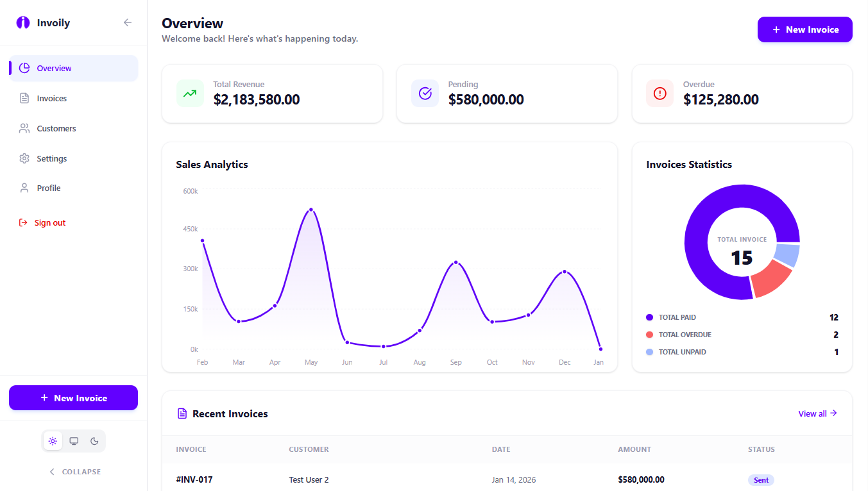This screenshot has width=868, height=491.
Task: Open the Invoices page
Action: pos(51,99)
